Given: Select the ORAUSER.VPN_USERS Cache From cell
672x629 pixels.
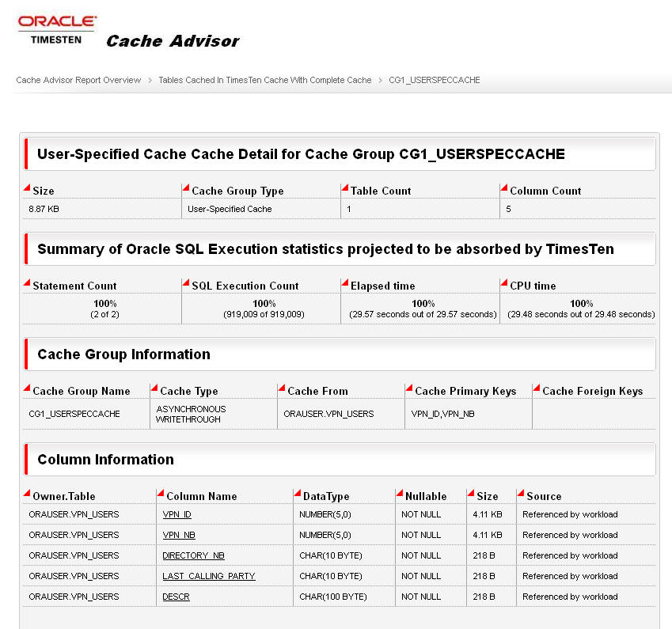Looking at the screenshot, I should [328, 414].
